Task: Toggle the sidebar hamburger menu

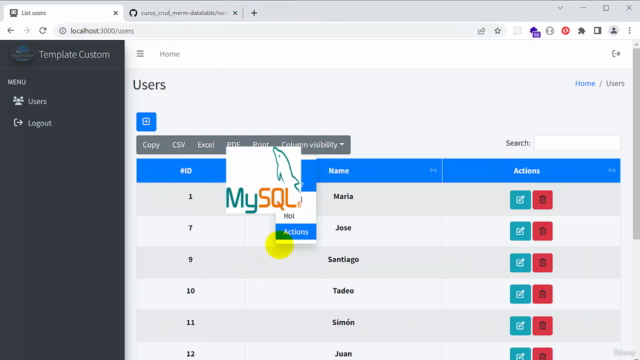Action: [x=140, y=54]
